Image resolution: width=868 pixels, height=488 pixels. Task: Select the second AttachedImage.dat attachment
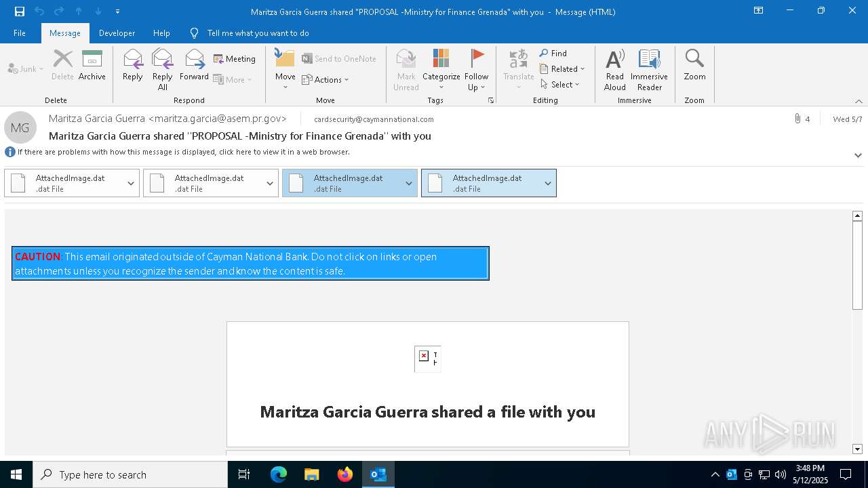click(203, 183)
